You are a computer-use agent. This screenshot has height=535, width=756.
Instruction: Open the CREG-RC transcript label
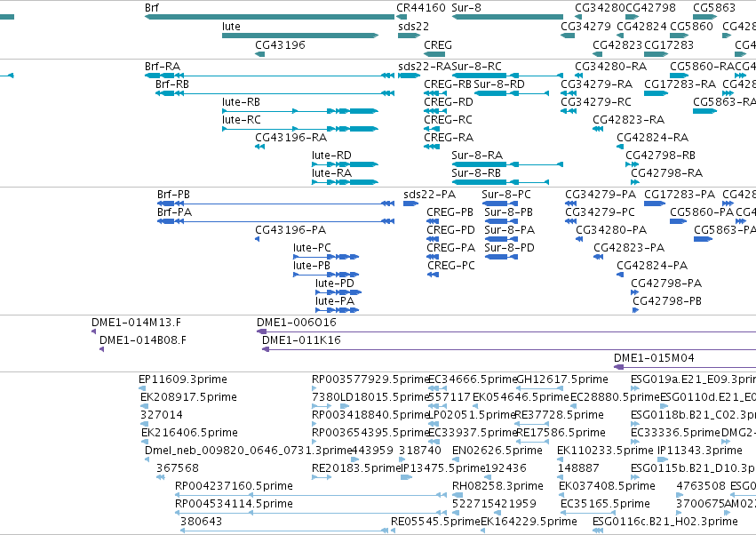coord(448,120)
